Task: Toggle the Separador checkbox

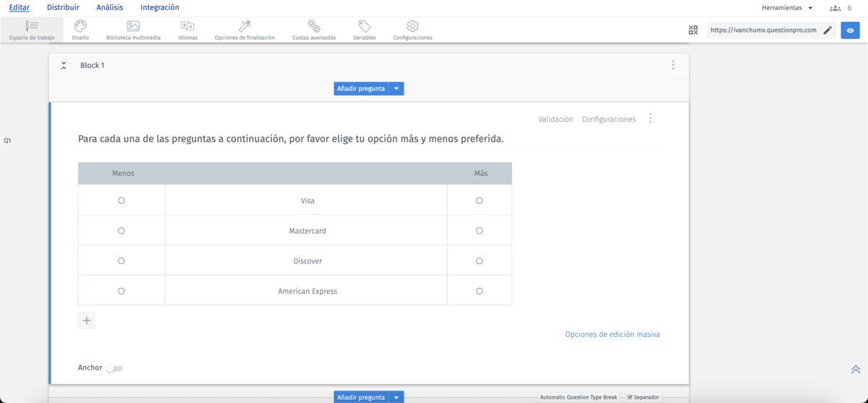Action: point(630,397)
